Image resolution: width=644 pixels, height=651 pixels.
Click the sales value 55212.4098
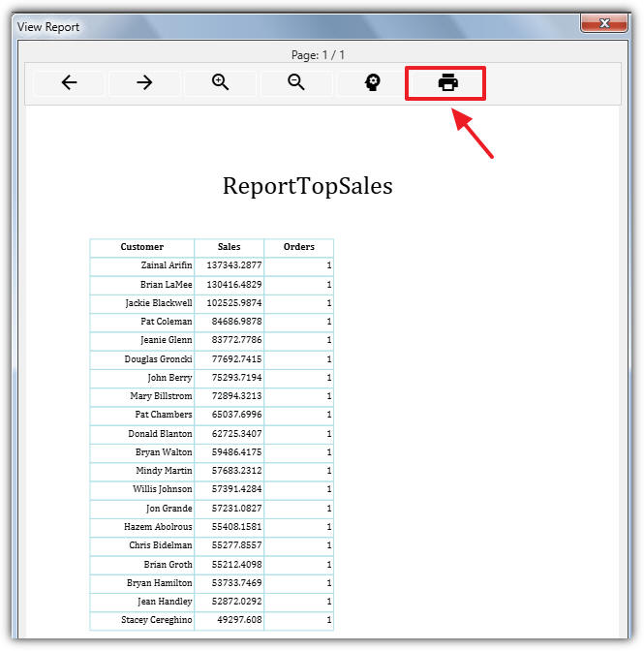click(x=236, y=565)
